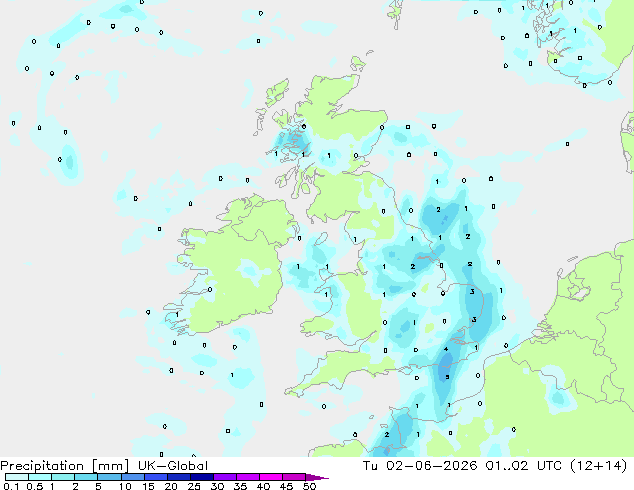Viewport: 634px width, 490px height.
Task: Pick the 10–15 mm legend color swatch
Action: click(133, 477)
